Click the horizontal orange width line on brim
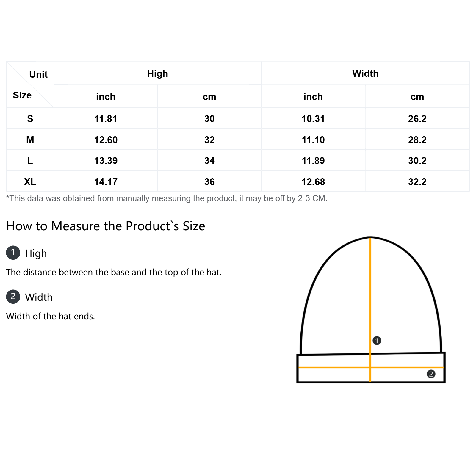 coord(333,367)
